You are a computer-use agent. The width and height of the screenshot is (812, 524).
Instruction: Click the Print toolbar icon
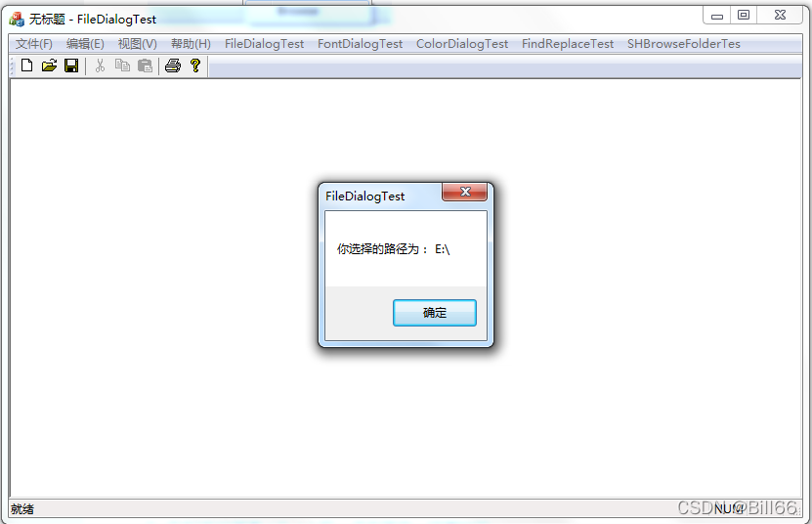(x=173, y=65)
